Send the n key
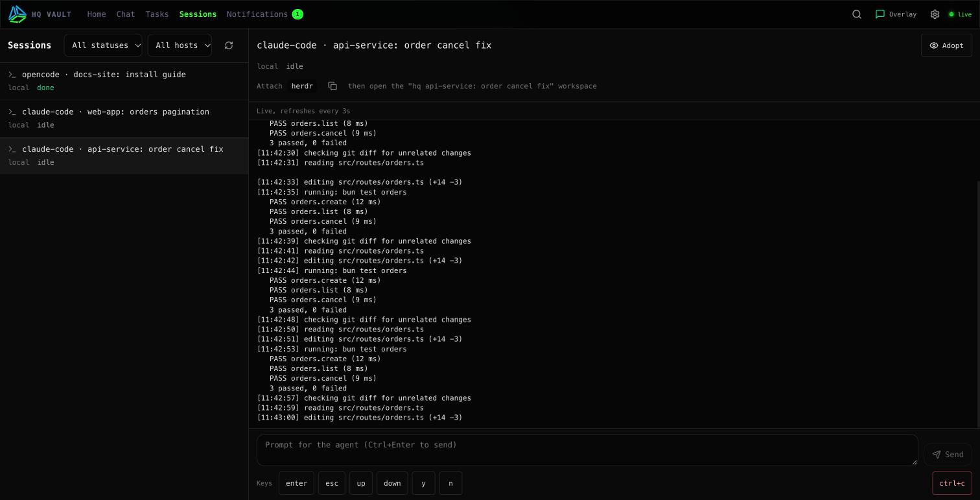This screenshot has height=500, width=980. pyautogui.click(x=450, y=483)
